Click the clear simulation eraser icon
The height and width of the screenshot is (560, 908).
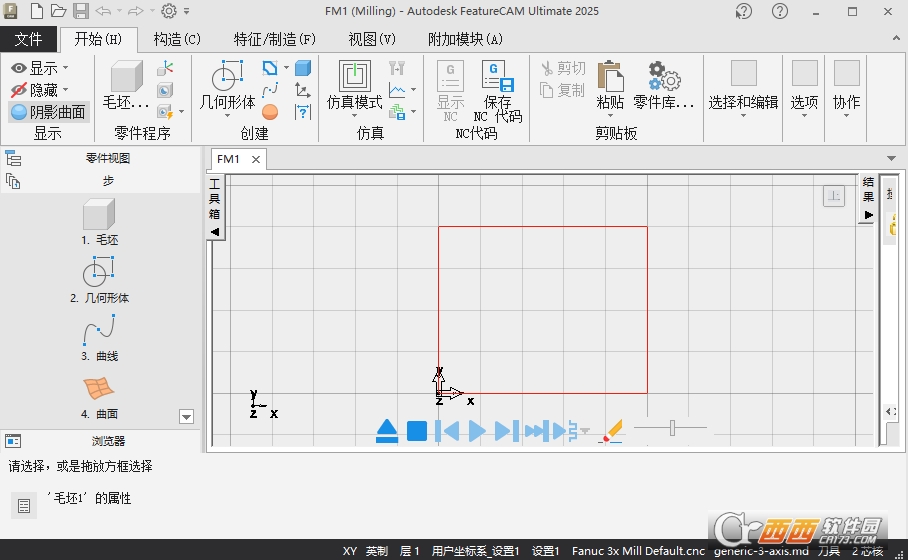click(x=612, y=431)
